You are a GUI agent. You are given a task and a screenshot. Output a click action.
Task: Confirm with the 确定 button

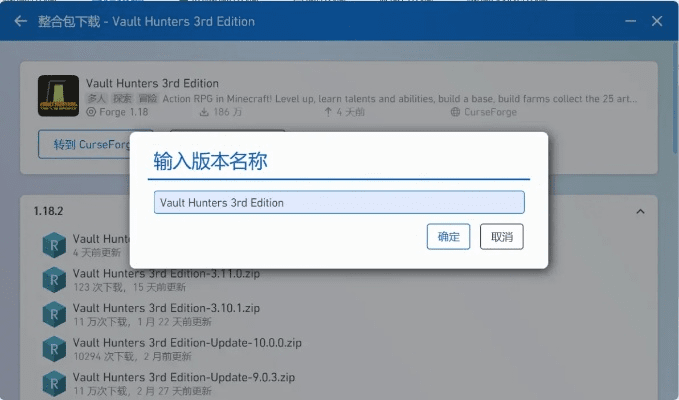coord(448,237)
